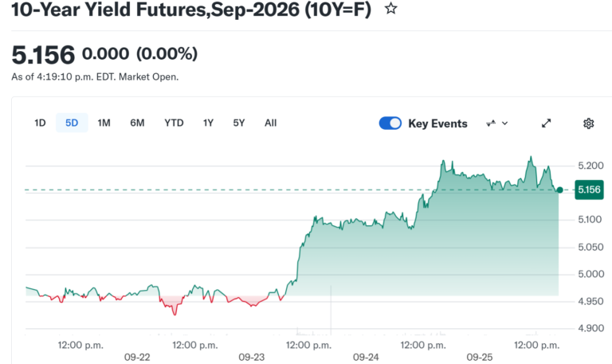The image size is (612, 364).
Task: Click the 09-23 date label on axis
Action: pyautogui.click(x=251, y=357)
